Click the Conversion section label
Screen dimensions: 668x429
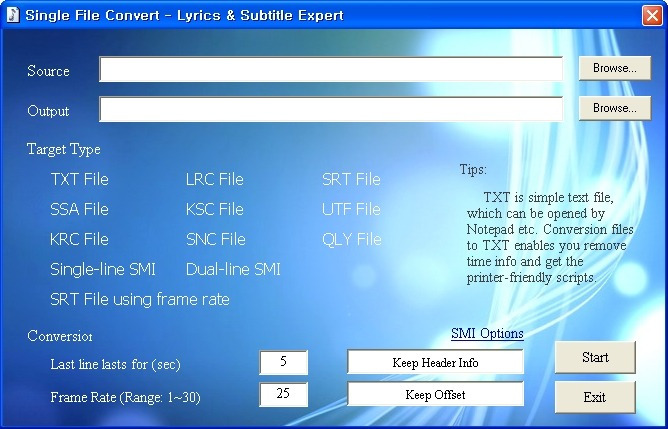tap(60, 336)
